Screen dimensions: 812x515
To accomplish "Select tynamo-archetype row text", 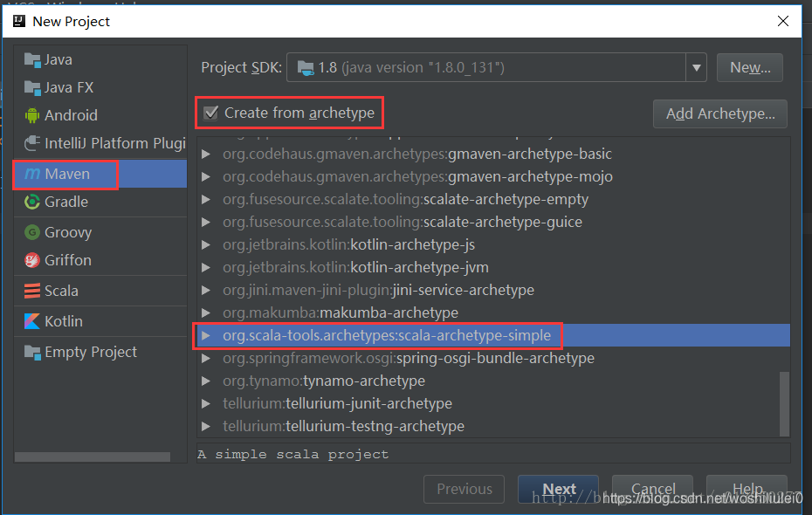I will [x=324, y=381].
